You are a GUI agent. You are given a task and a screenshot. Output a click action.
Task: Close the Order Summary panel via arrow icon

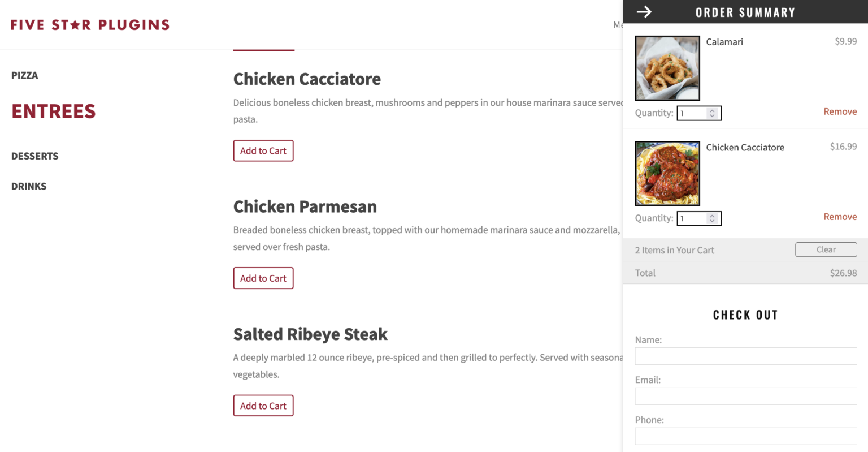tap(644, 11)
